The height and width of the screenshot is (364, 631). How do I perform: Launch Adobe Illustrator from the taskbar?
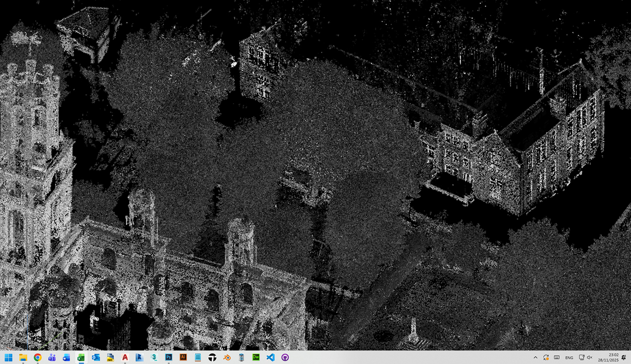pos(183,357)
